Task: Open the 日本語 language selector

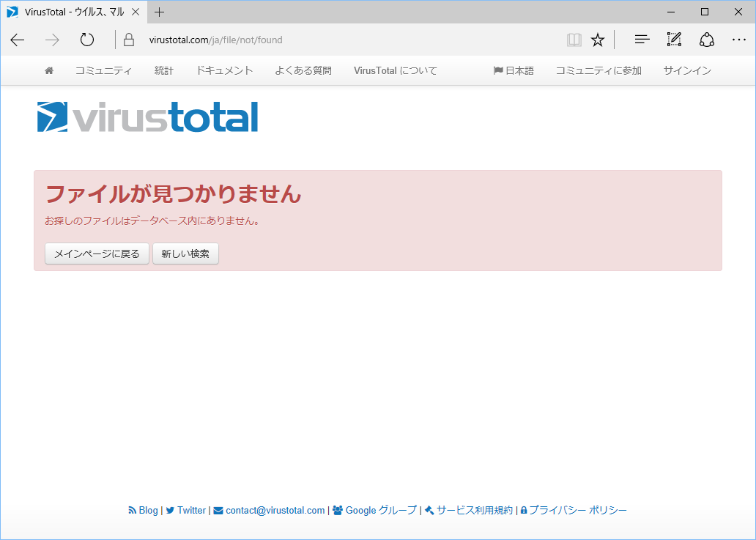Action: (x=514, y=71)
